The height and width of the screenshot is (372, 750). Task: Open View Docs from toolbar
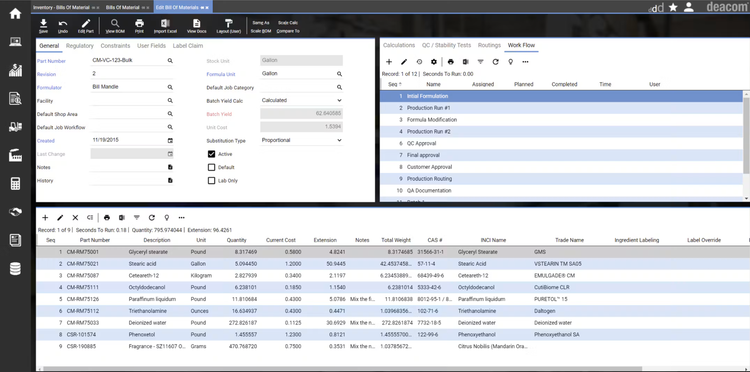point(197,23)
